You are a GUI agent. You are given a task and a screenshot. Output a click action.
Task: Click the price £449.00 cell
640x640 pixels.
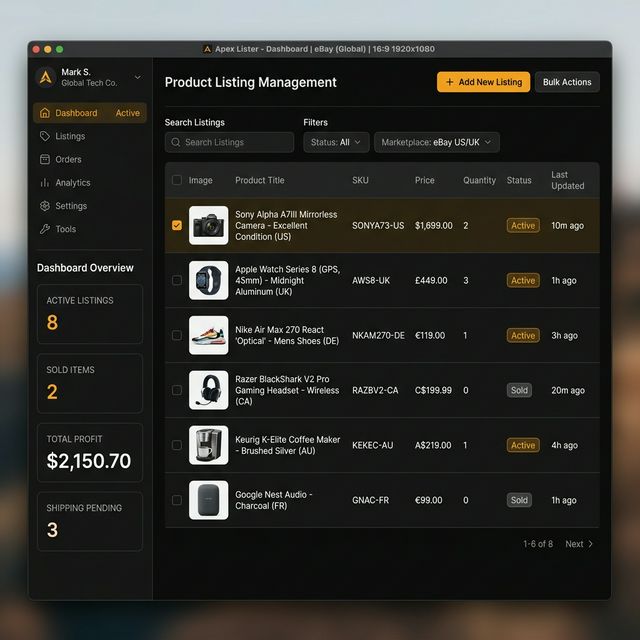click(x=431, y=280)
